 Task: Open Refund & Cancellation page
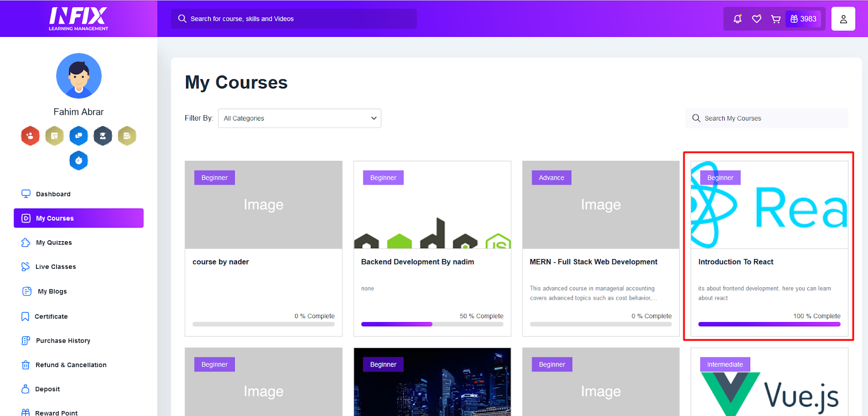point(71,365)
